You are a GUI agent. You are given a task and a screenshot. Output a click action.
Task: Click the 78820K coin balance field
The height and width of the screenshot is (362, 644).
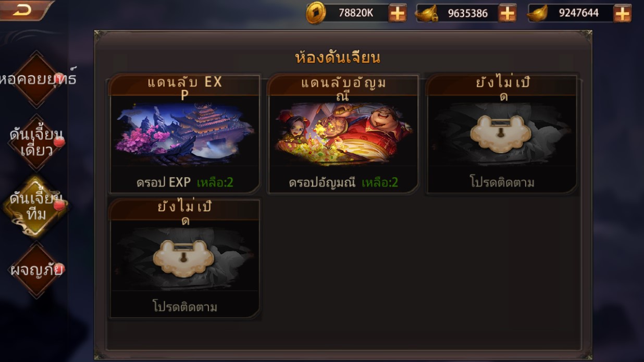point(356,13)
